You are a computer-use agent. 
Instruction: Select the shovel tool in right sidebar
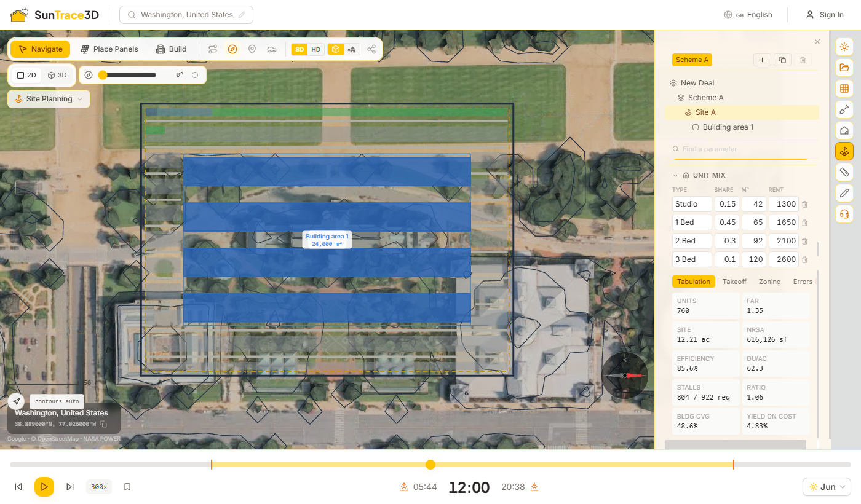click(x=844, y=109)
